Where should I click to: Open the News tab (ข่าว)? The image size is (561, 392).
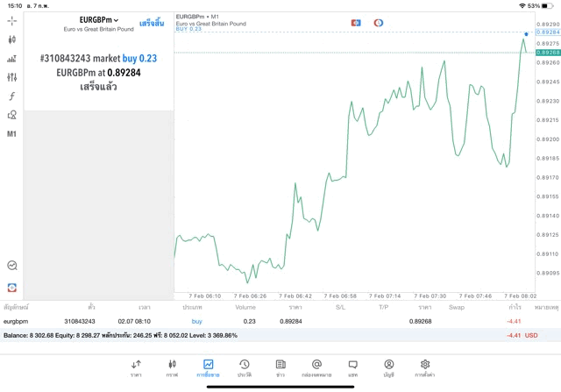pyautogui.click(x=280, y=367)
